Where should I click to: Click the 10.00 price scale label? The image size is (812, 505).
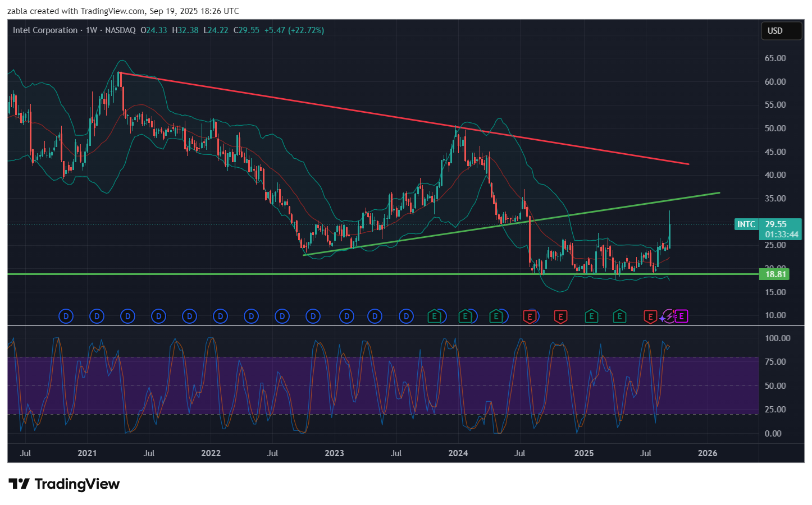tap(775, 315)
